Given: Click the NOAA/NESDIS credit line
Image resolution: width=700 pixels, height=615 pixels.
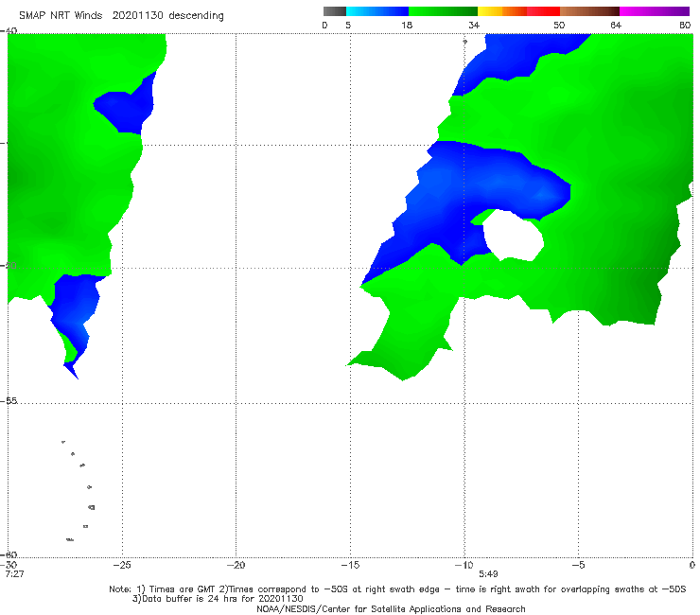Looking at the screenshot, I should pyautogui.click(x=391, y=608).
